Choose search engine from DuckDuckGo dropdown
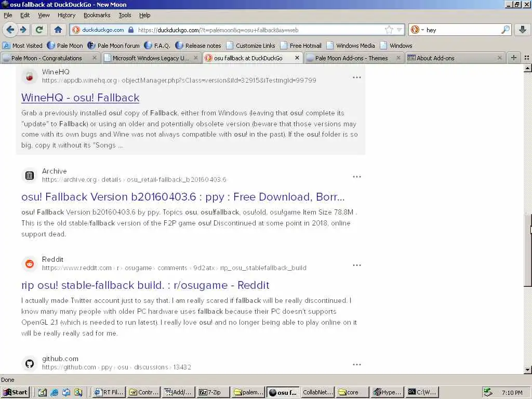Screen dimensions: 532x399 417,30
